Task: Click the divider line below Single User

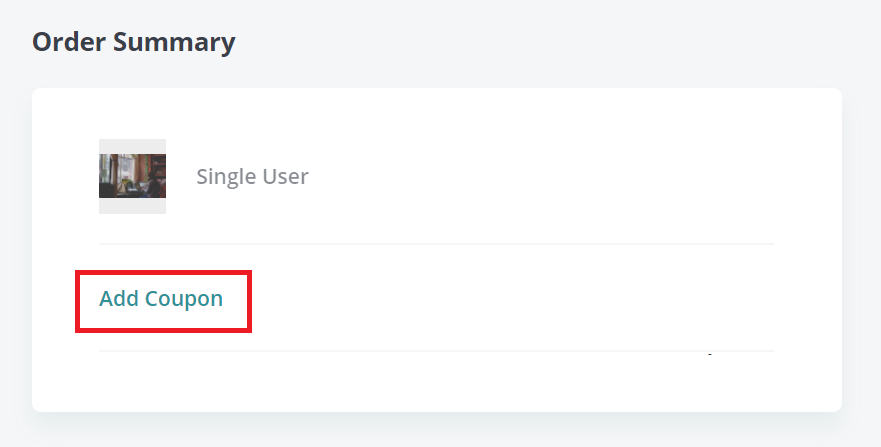Action: click(437, 244)
